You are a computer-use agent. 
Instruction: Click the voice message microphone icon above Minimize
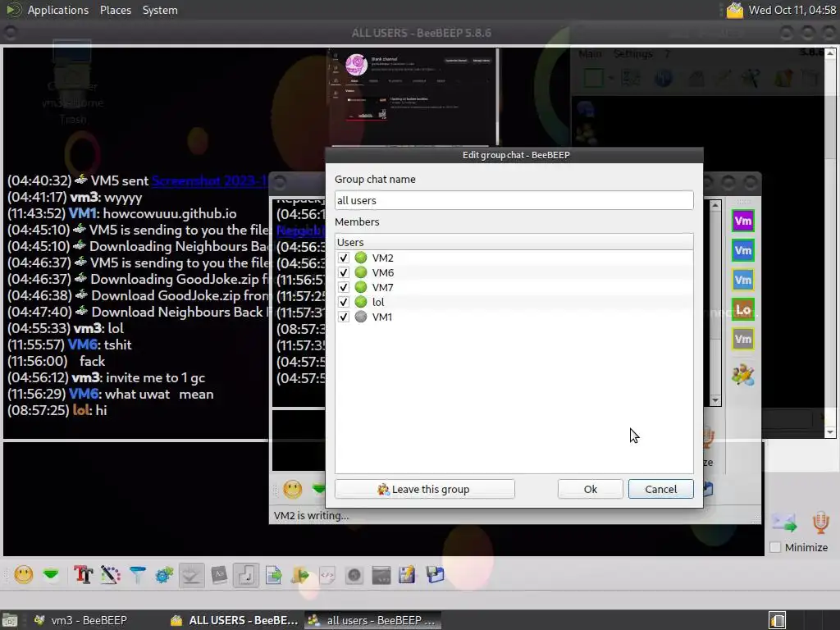[x=820, y=522]
